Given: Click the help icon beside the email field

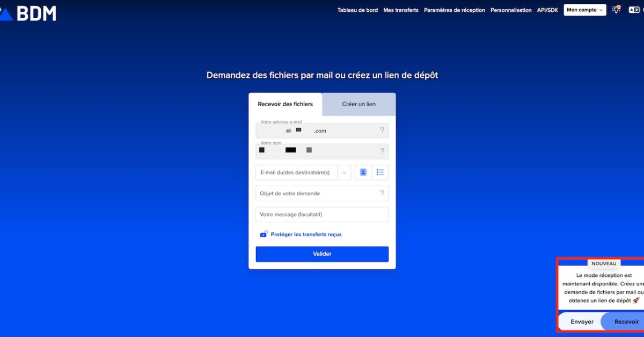Looking at the screenshot, I should coord(382,130).
